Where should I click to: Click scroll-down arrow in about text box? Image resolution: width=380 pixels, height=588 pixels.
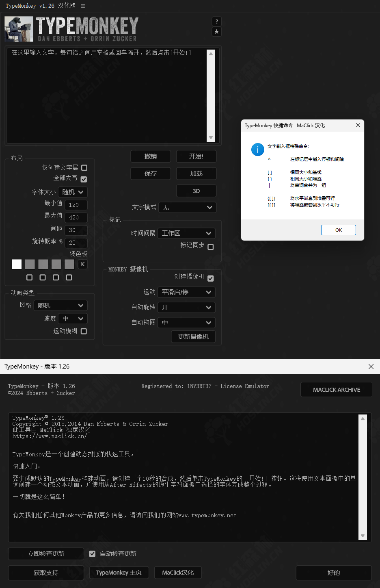[x=363, y=536]
